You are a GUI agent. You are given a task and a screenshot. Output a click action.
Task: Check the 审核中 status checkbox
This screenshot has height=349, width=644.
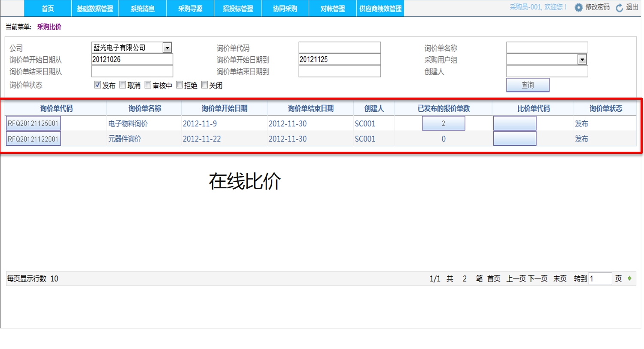(148, 84)
